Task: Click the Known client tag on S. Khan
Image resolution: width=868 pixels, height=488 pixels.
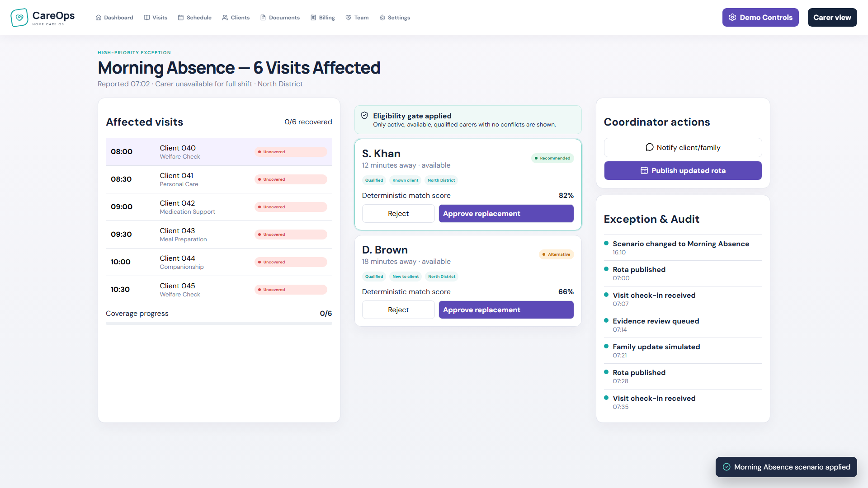Action: coord(406,180)
